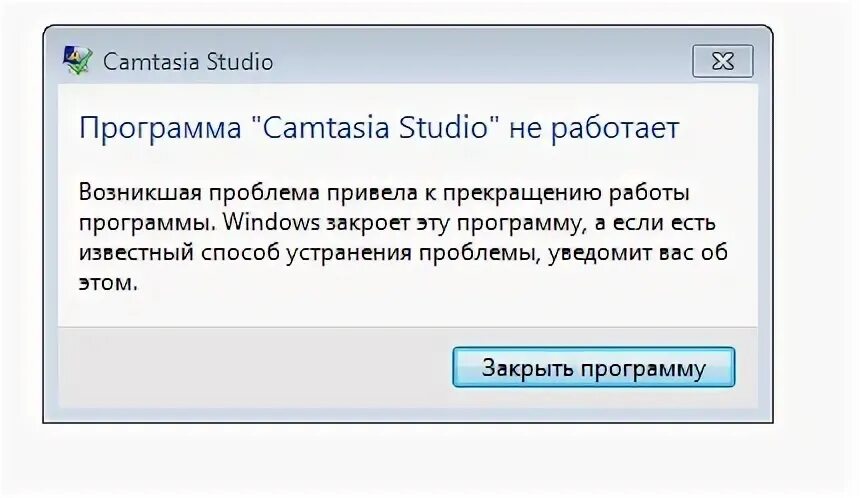Click the Camtasia Studio title bar icon

(x=80, y=61)
